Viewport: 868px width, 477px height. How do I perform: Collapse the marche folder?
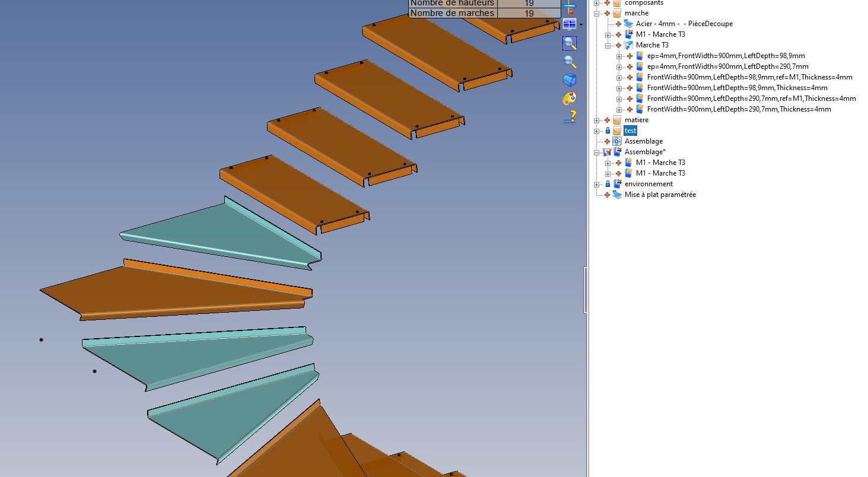596,13
